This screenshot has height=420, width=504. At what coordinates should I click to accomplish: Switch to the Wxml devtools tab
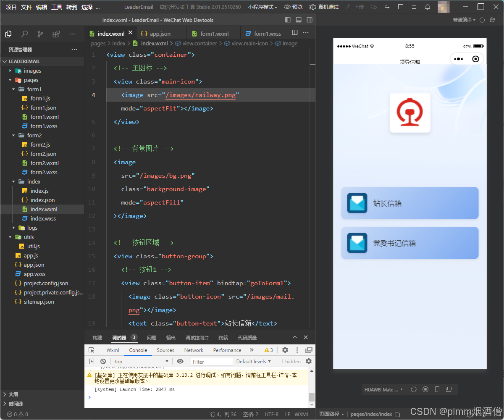coord(113,350)
